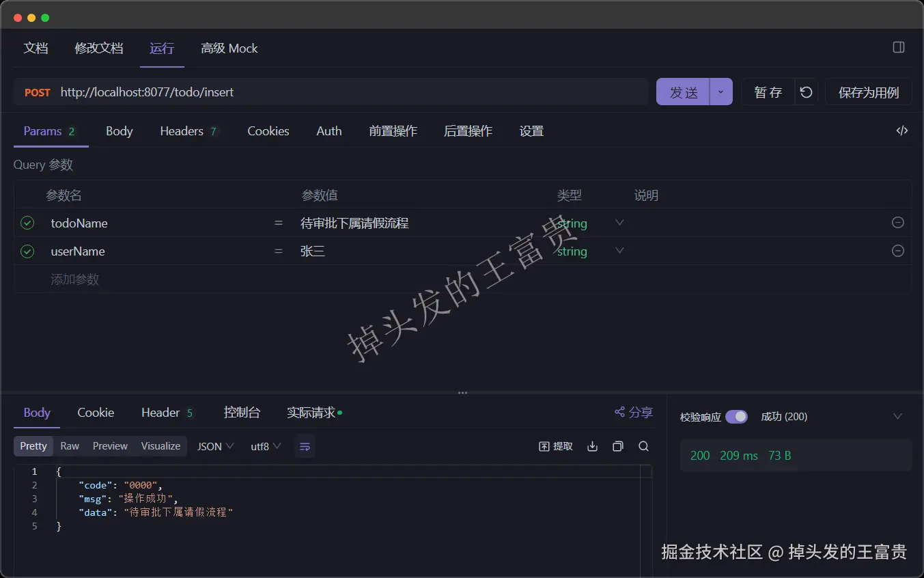Toggle the right sidebar panel icon
This screenshot has width=924, height=578.
pyautogui.click(x=899, y=48)
